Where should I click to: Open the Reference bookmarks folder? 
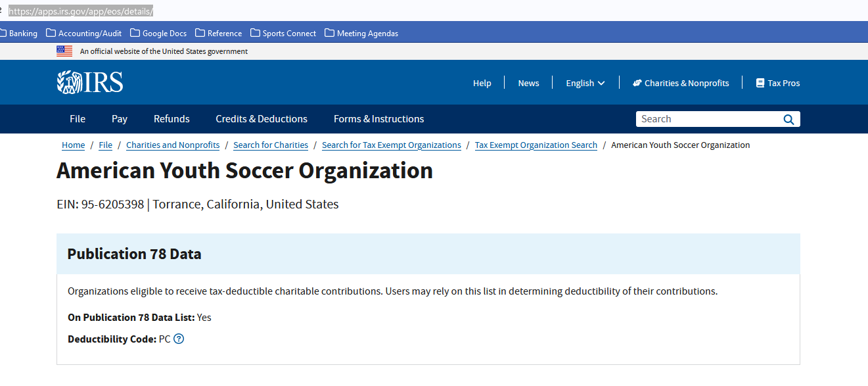(219, 34)
